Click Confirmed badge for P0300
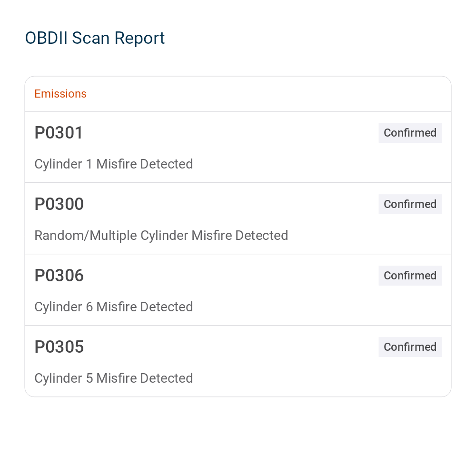 pos(410,204)
